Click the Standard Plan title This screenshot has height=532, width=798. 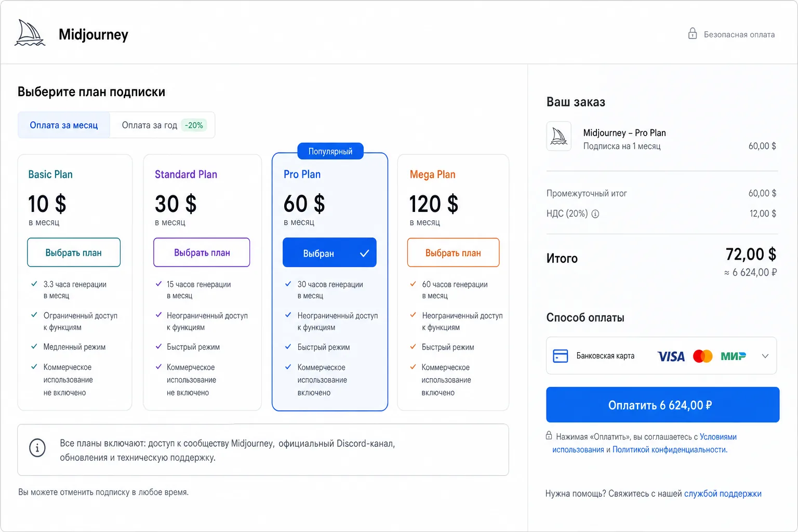click(x=186, y=175)
